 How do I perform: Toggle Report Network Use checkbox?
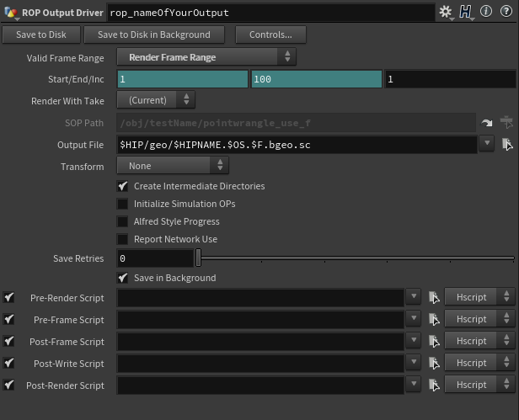(122, 239)
